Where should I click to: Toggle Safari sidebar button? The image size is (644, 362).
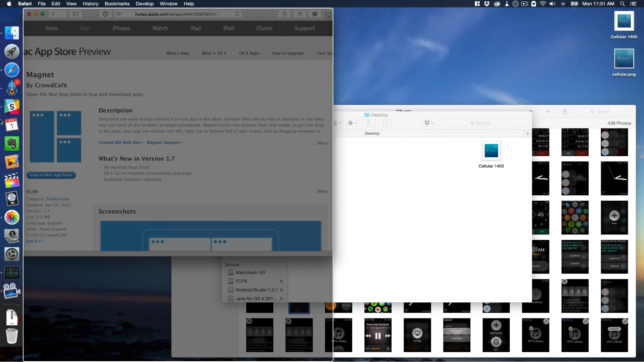(x=76, y=14)
